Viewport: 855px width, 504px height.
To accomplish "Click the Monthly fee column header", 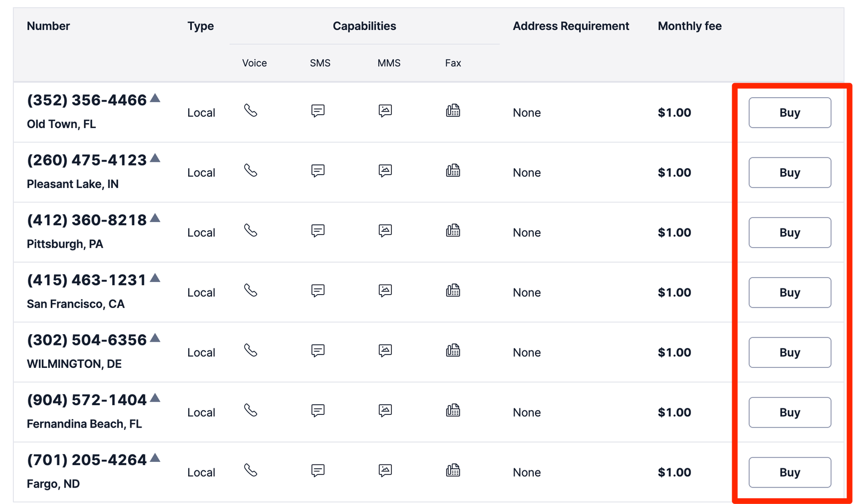I will tap(689, 26).
